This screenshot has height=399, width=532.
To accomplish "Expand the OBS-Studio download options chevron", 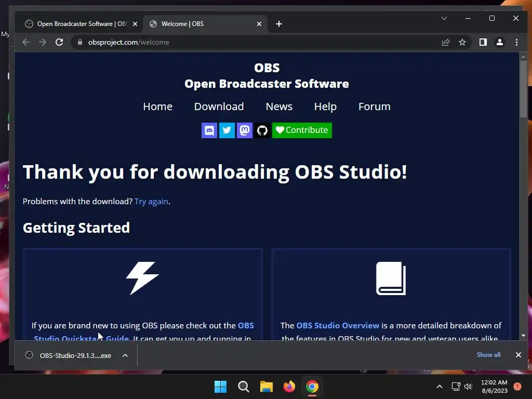I will [125, 355].
